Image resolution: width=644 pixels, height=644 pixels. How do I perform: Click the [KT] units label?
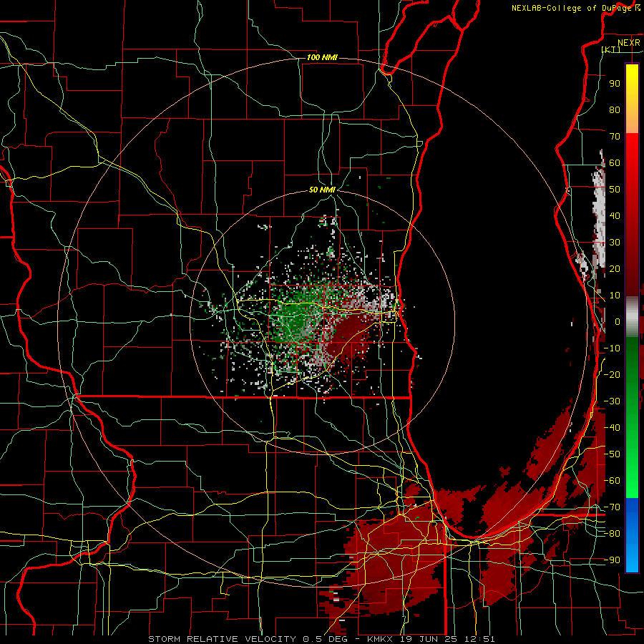tap(611, 49)
